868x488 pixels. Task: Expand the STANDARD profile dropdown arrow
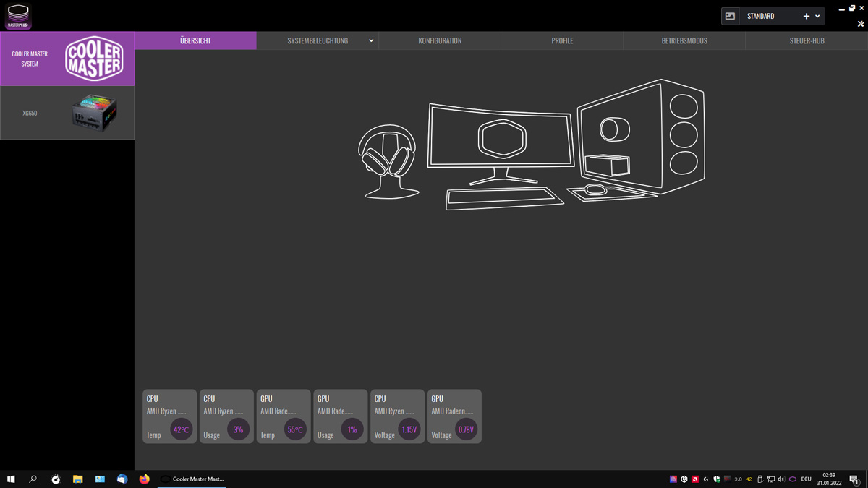coord(818,16)
